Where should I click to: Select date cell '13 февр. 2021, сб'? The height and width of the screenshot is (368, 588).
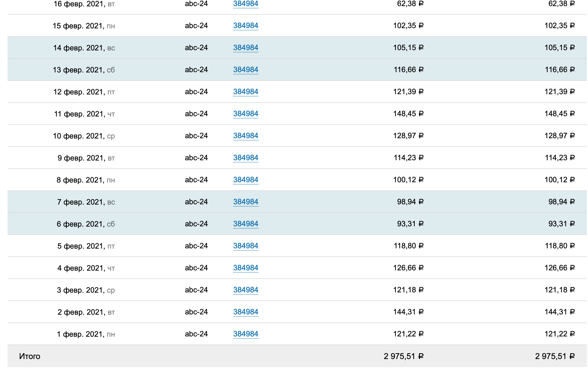(x=84, y=70)
